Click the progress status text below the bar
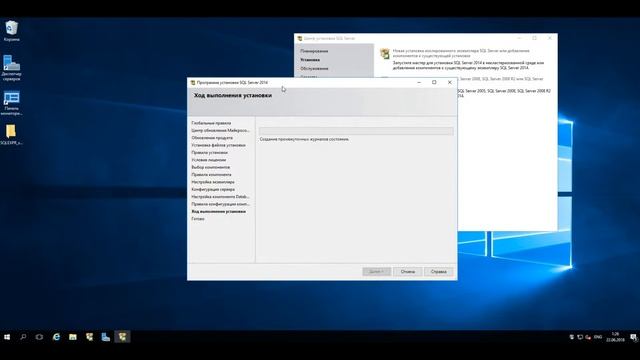 coord(304,139)
